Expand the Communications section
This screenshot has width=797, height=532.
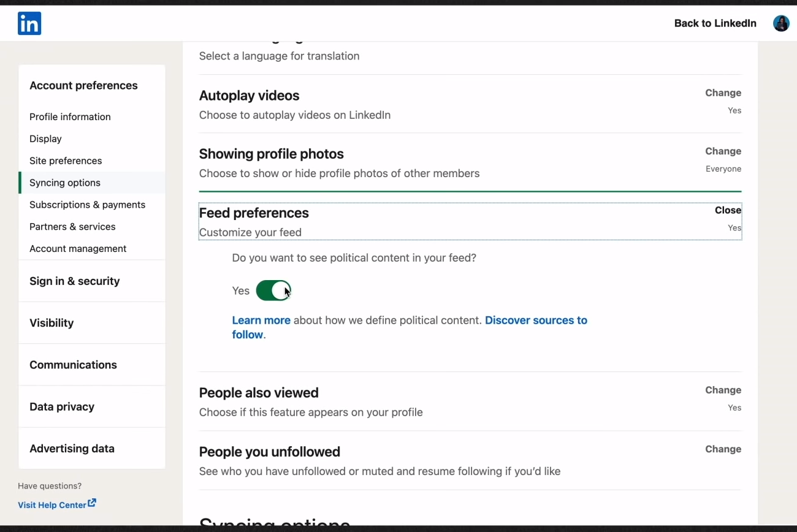[x=73, y=365]
